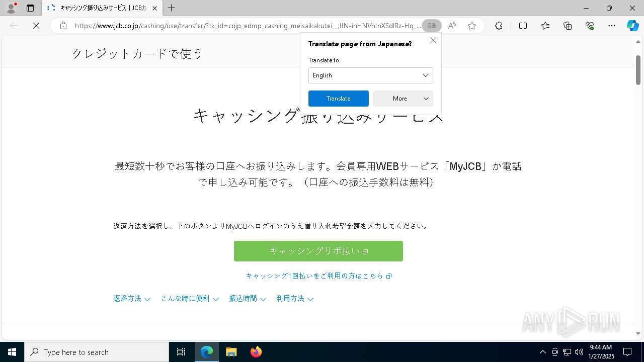Open Settings and more ellipsis menu
Image resolution: width=644 pixels, height=362 pixels.
(x=612, y=26)
